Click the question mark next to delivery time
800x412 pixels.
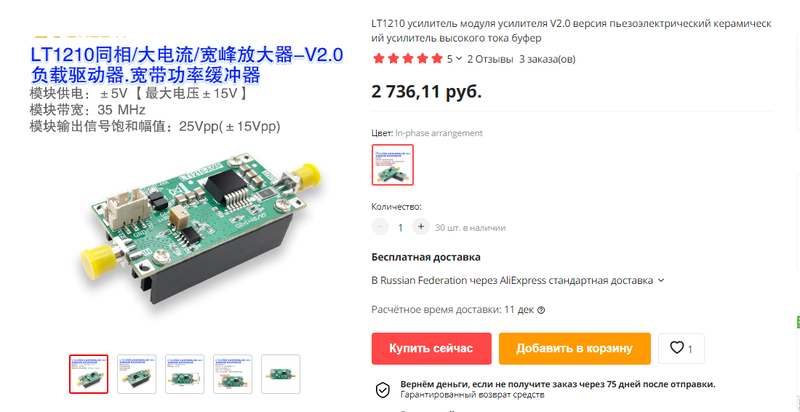[541, 310]
